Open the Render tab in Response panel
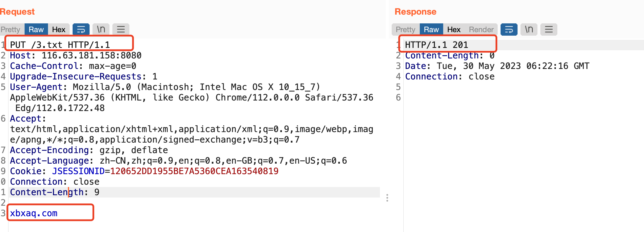This screenshot has width=644, height=232. 481,30
